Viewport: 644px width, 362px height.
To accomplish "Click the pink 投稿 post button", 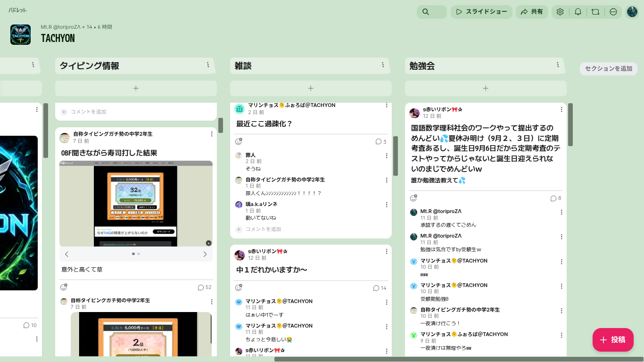I will pos(613,340).
